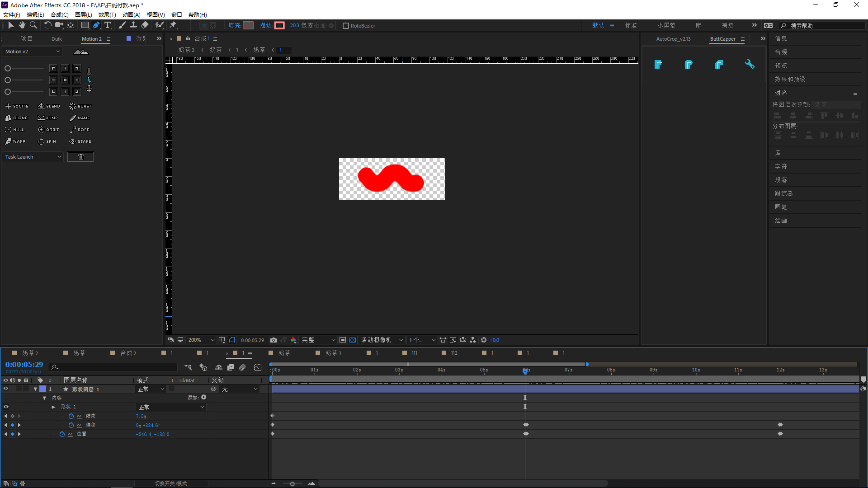
Task: Select the Pen tool in toolbar
Action: (x=96, y=25)
